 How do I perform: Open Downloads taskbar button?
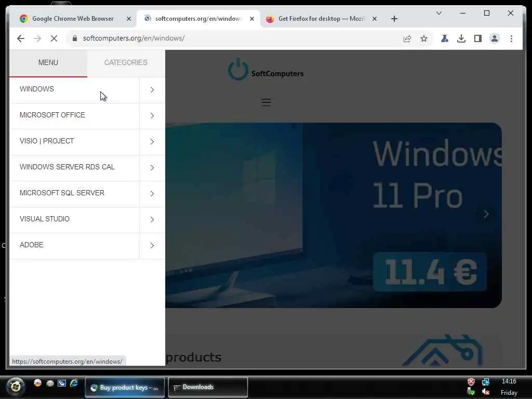point(208,387)
